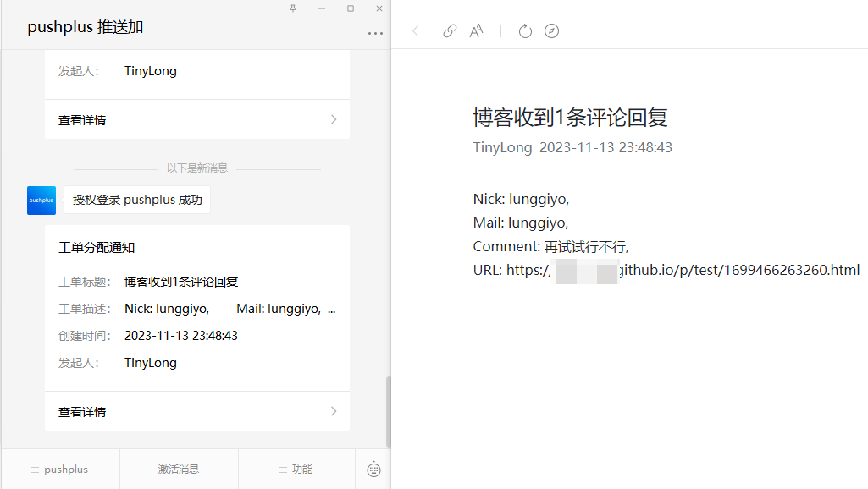Click the TinyLong author name

point(502,147)
